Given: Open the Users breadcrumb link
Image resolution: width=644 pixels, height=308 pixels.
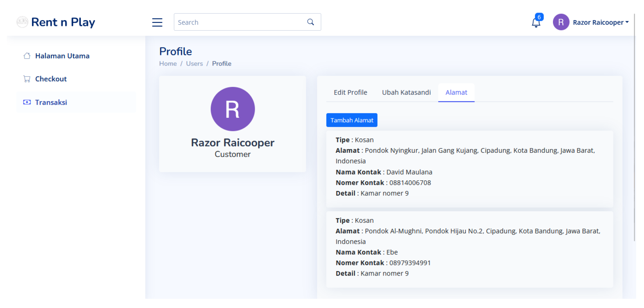Looking at the screenshot, I should coord(194,64).
